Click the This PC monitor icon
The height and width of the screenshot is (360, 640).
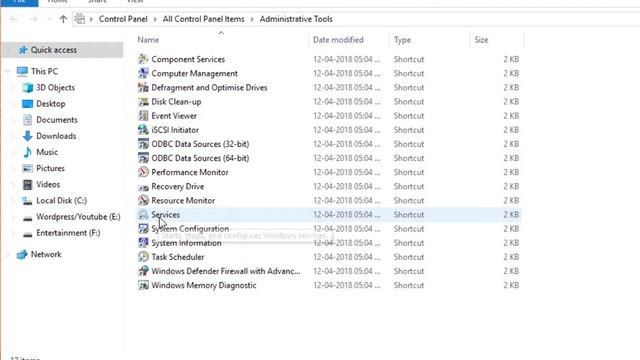(22, 71)
